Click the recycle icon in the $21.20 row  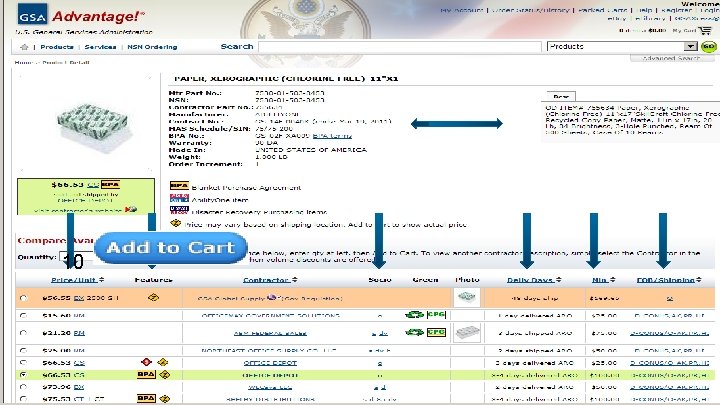(x=414, y=332)
